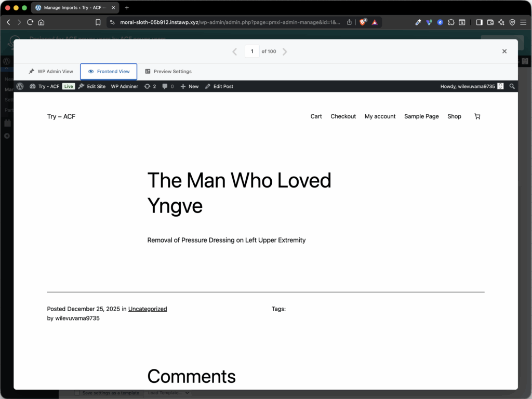Screen dimensions: 532x399
Task: Open a new browser tab
Action: tap(127, 7)
